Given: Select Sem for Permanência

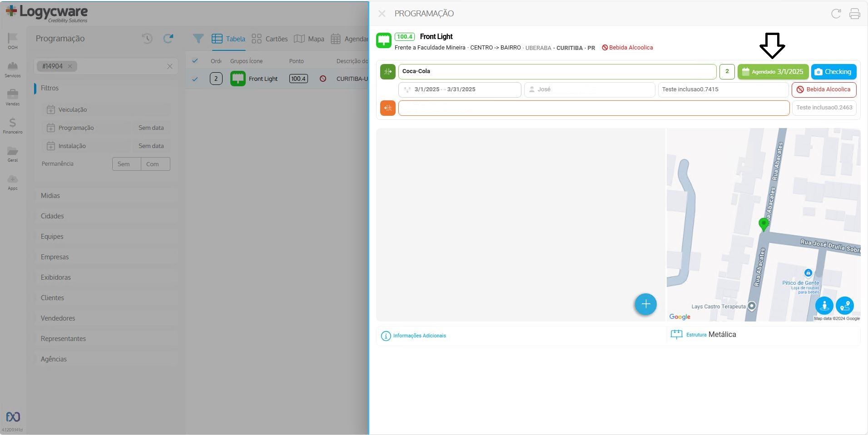Looking at the screenshot, I should [x=127, y=164].
